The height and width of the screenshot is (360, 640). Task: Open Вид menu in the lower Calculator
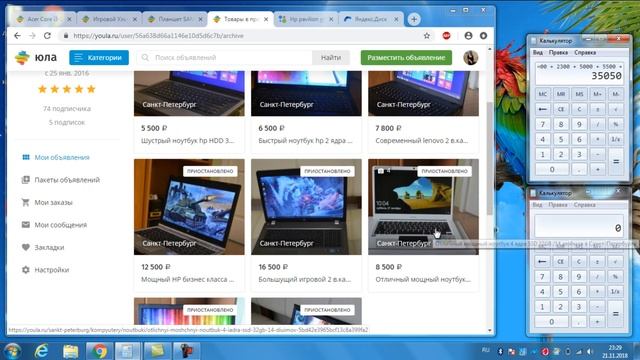point(537,205)
